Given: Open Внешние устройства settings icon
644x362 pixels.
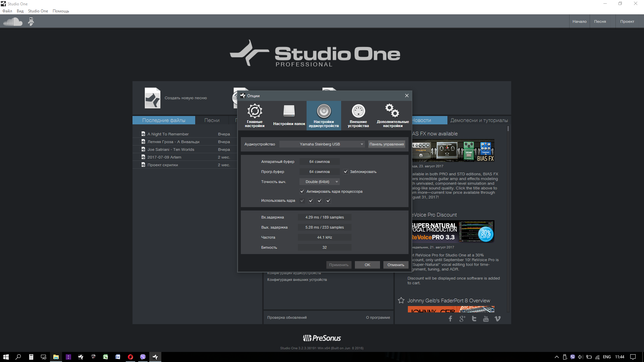Looking at the screenshot, I should click(358, 111).
